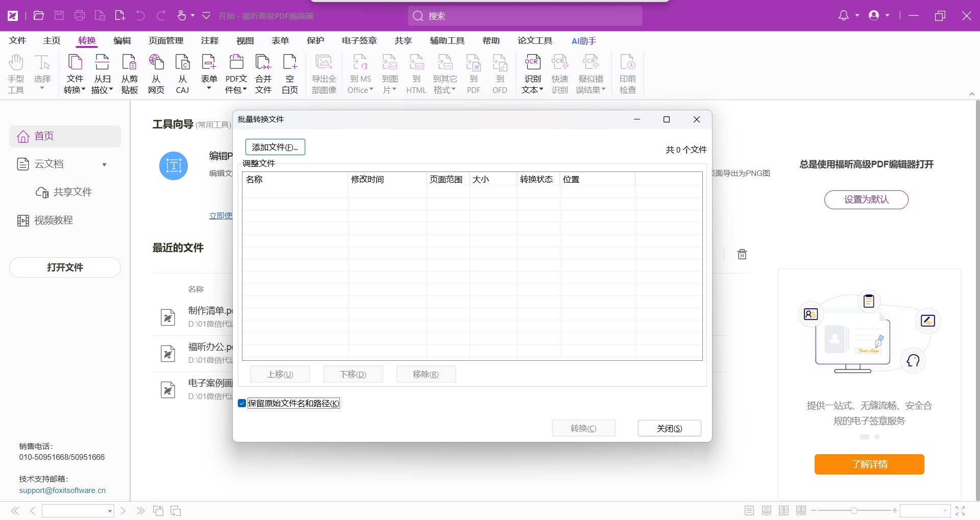Open the page number combo box

[x=78, y=511]
